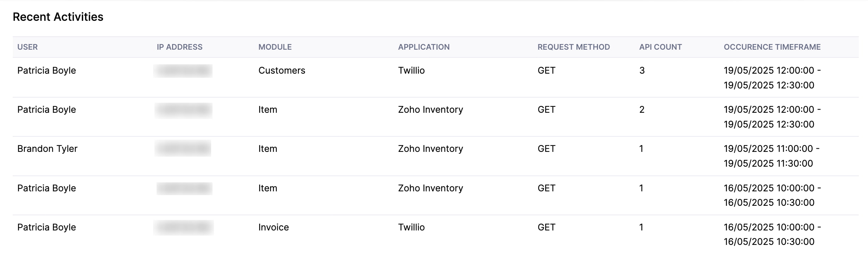Click the API COUNT column header
The width and height of the screenshot is (868, 253).
pyautogui.click(x=661, y=47)
